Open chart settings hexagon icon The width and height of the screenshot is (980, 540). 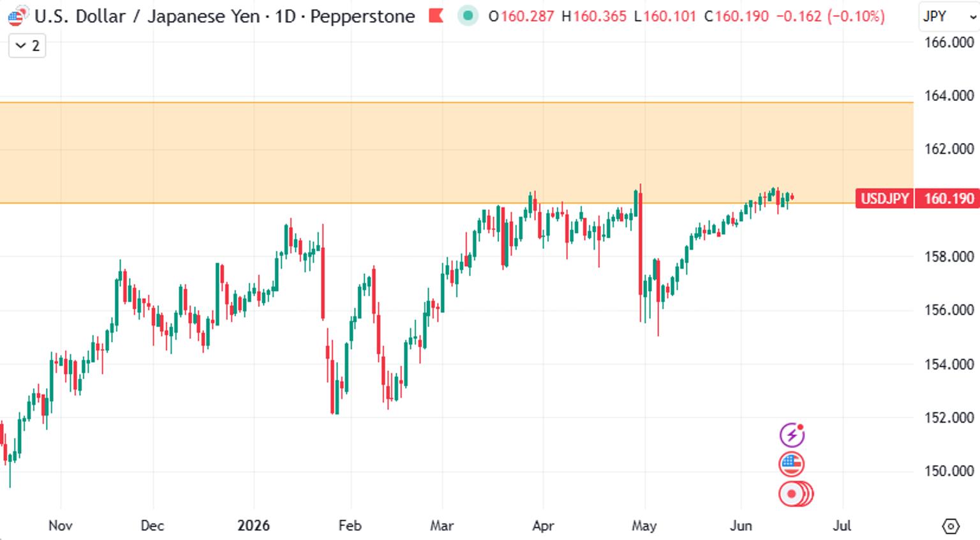tap(951, 526)
